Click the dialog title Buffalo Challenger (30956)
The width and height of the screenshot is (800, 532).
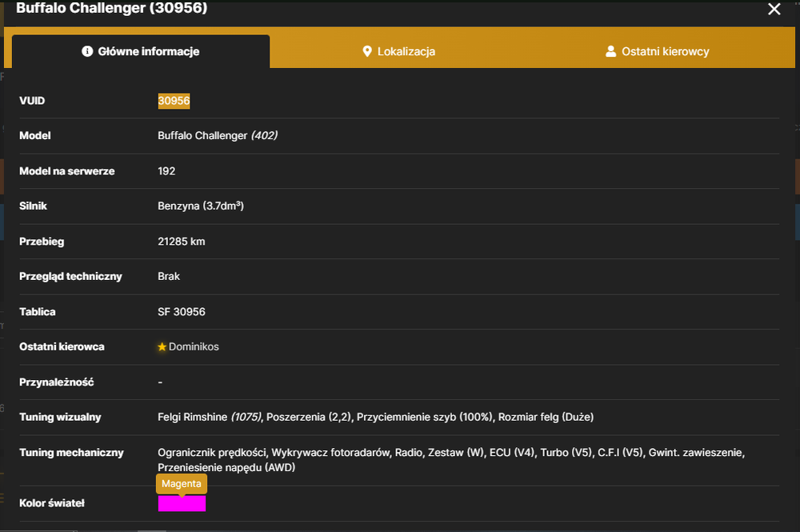[112, 8]
